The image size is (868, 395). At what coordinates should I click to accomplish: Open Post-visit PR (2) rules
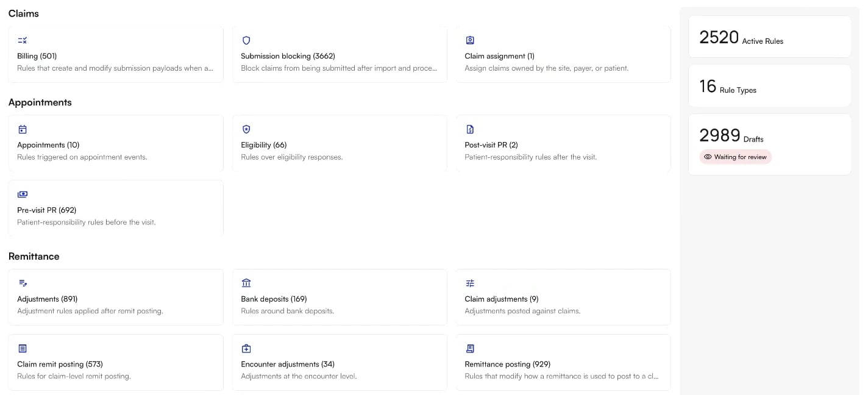(563, 143)
